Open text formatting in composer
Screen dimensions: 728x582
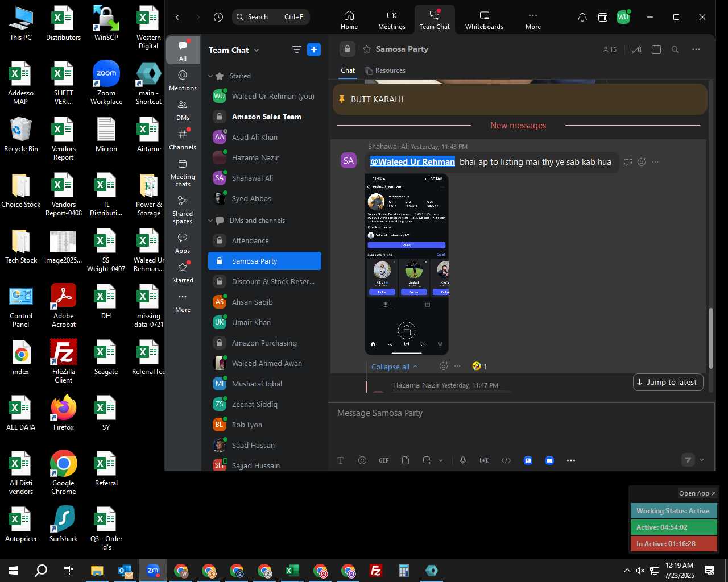tap(341, 460)
